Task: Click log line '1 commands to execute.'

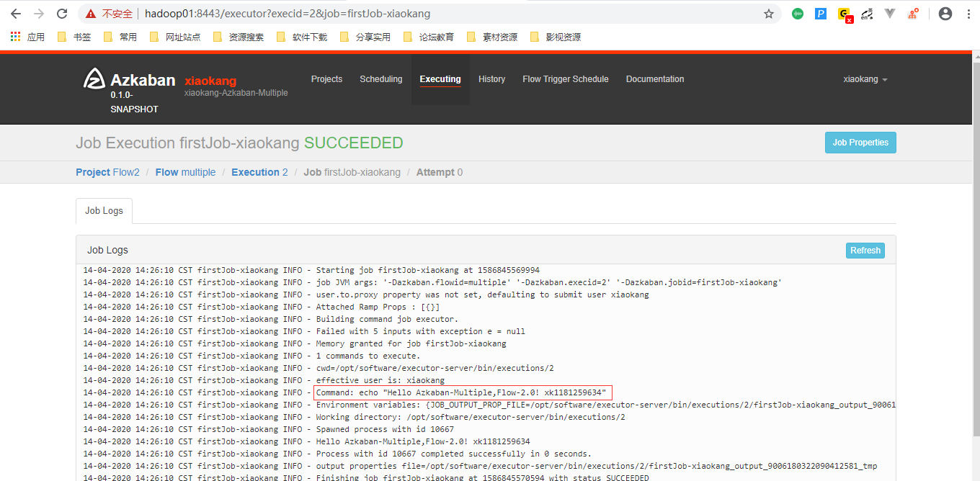Action: pos(251,356)
